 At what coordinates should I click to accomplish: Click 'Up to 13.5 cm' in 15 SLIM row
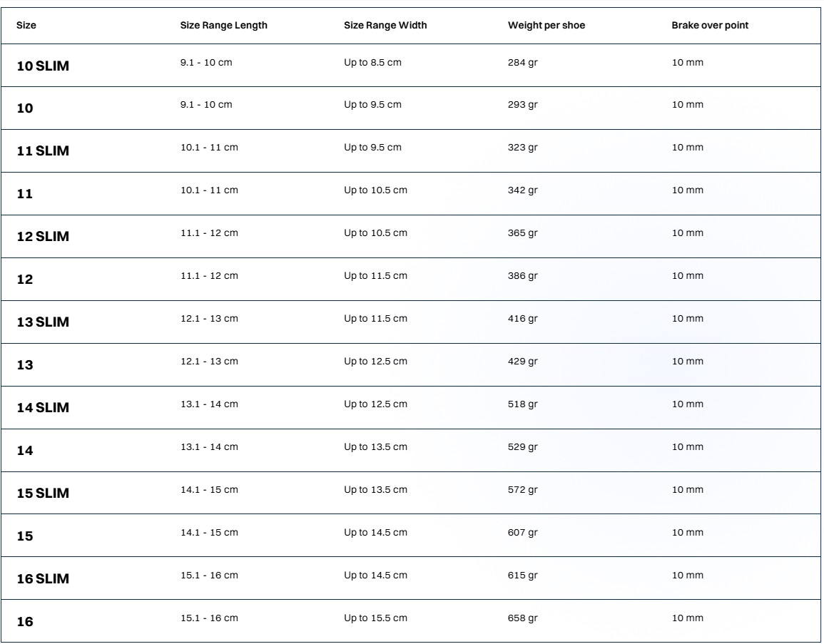pos(375,490)
